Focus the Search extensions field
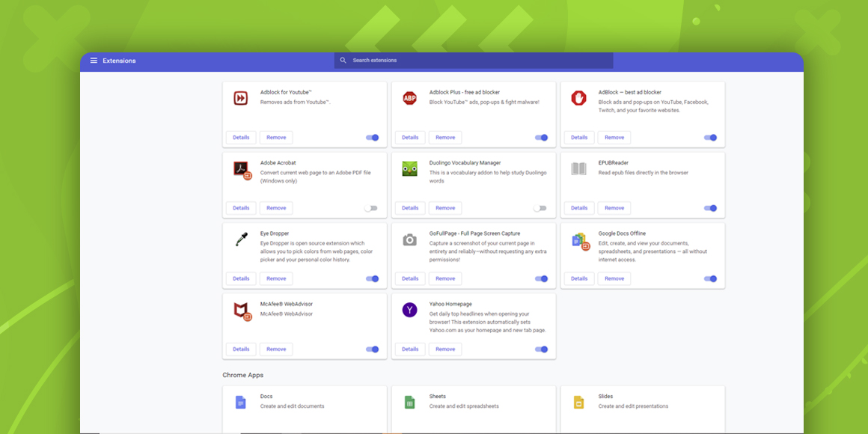This screenshot has height=434, width=868. click(x=474, y=61)
